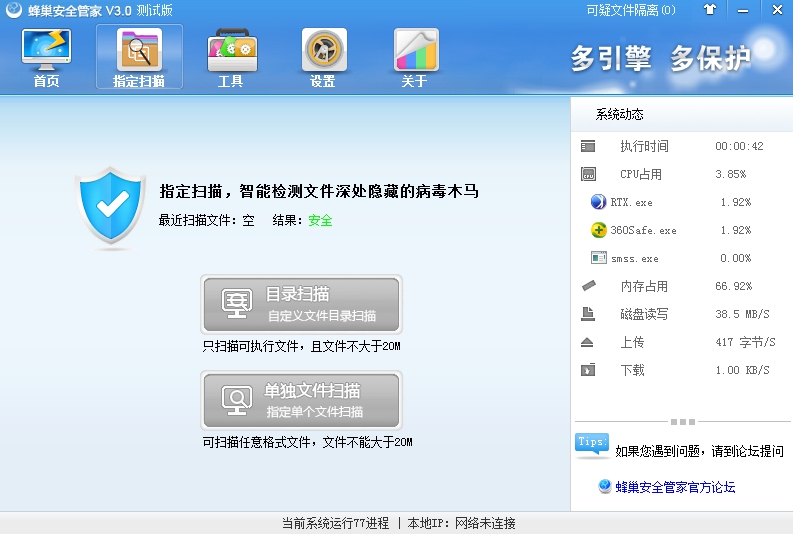This screenshot has height=534, width=793.
Task: Click the 蜂巢安全管家 V3.0 测试版 title
Action: (x=100, y=10)
